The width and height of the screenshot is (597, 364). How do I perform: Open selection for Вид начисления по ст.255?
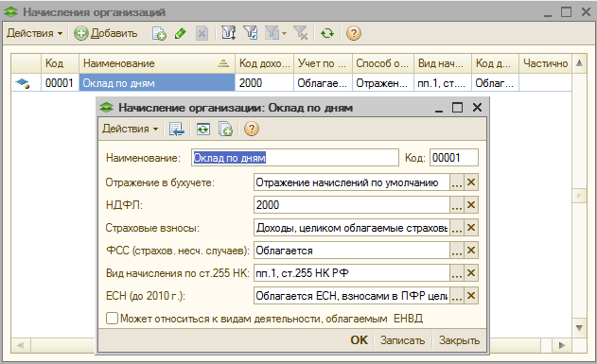point(457,273)
